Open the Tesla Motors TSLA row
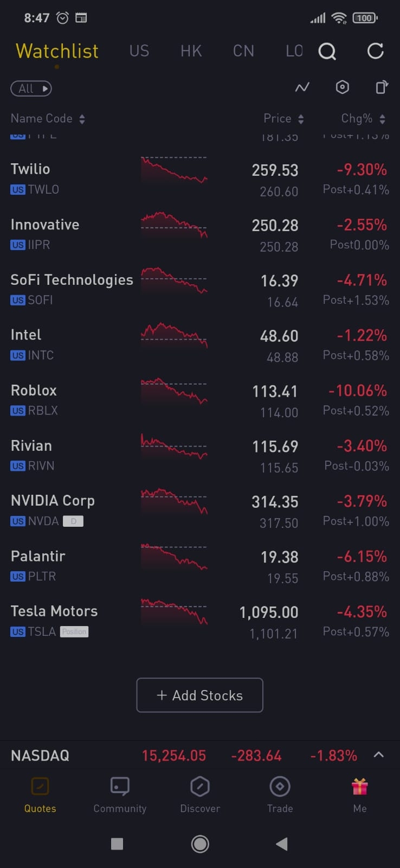 point(54,620)
